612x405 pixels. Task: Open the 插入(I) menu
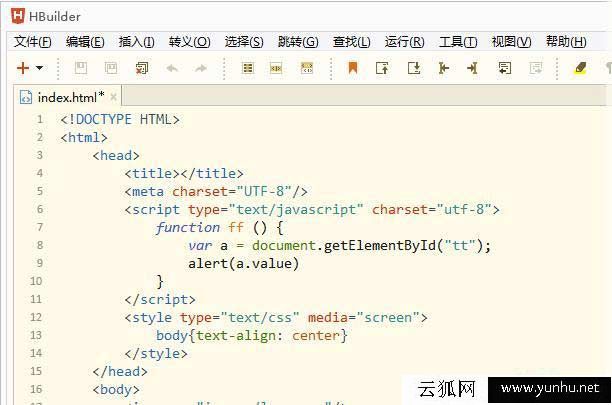pyautogui.click(x=137, y=41)
